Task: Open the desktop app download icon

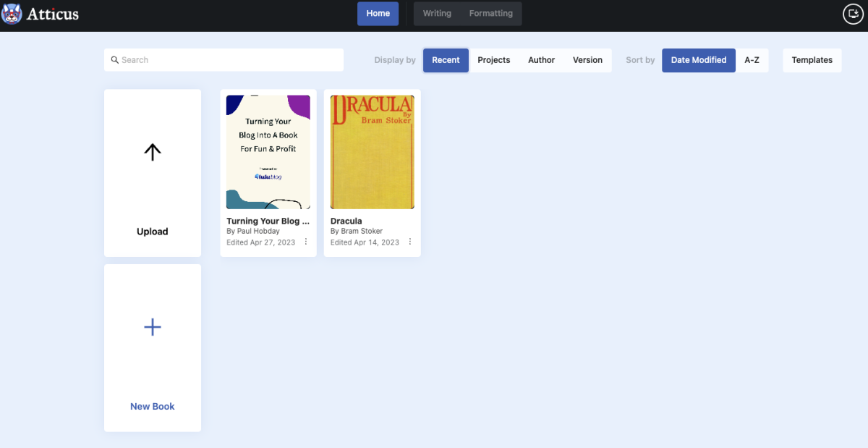Action: pyautogui.click(x=853, y=14)
